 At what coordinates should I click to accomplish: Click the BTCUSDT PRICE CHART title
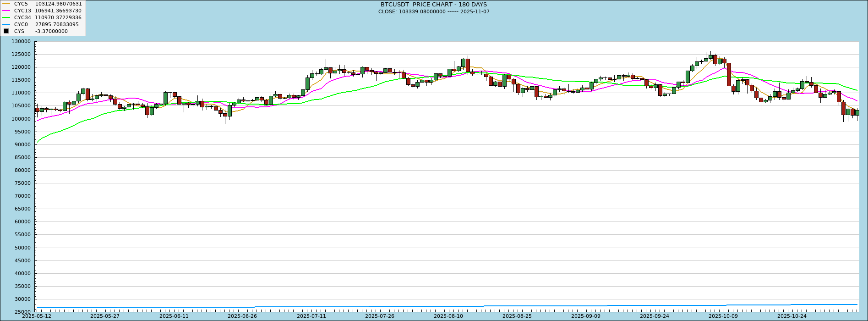(433, 5)
